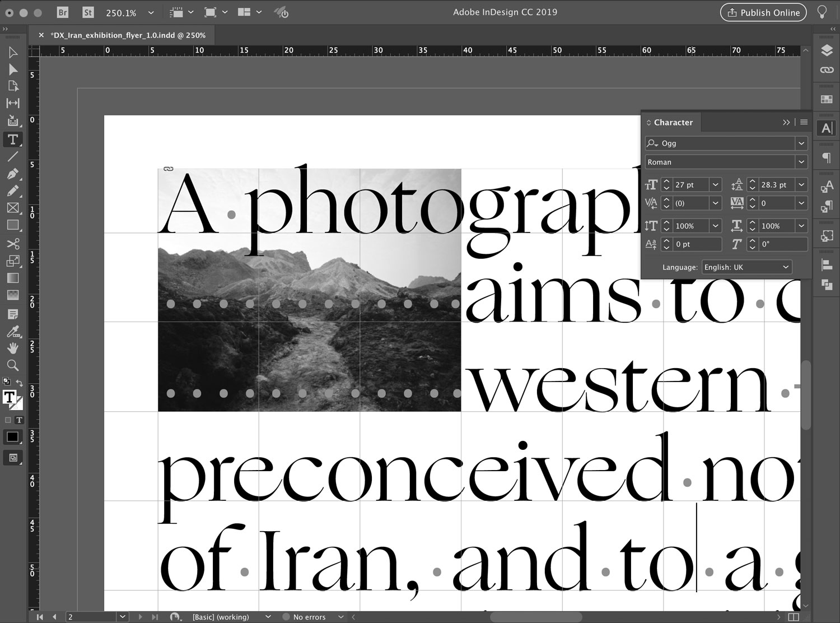This screenshot has height=623, width=840.
Task: Open the Paragraph panel icon in dock
Action: coord(827,157)
